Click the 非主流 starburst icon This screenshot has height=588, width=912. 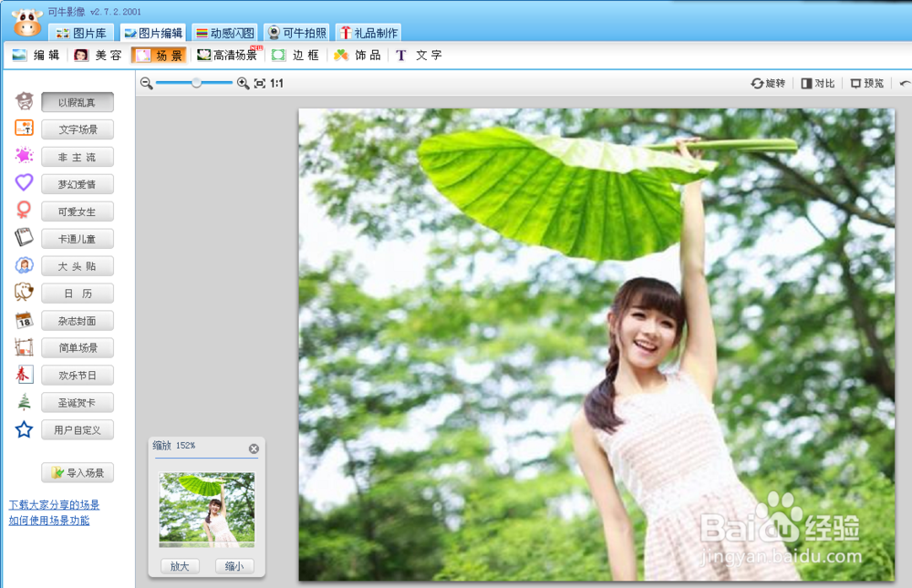[24, 155]
